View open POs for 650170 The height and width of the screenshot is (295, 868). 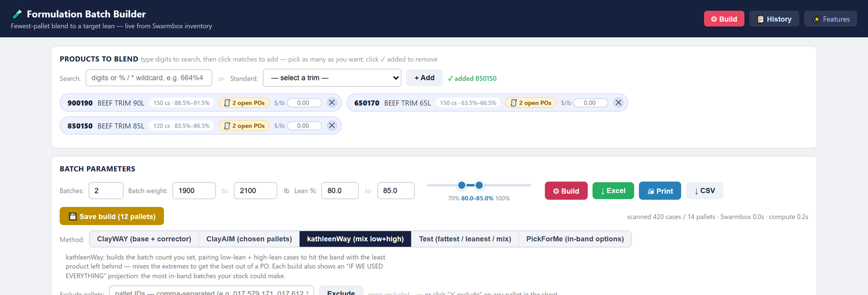pos(531,103)
